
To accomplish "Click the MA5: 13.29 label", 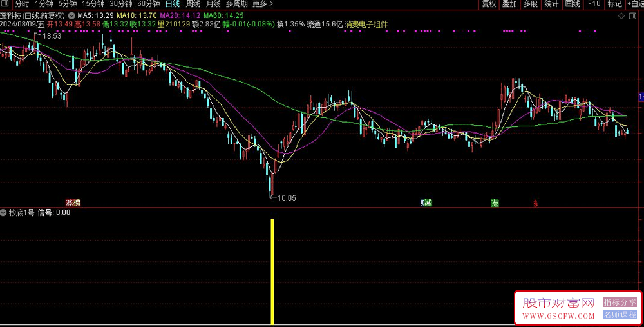I will point(95,15).
